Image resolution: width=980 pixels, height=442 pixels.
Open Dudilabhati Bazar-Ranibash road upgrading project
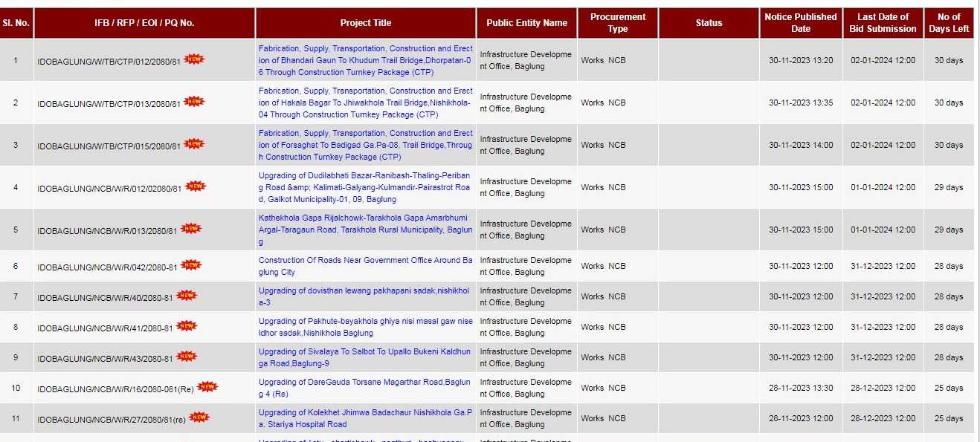365,187
